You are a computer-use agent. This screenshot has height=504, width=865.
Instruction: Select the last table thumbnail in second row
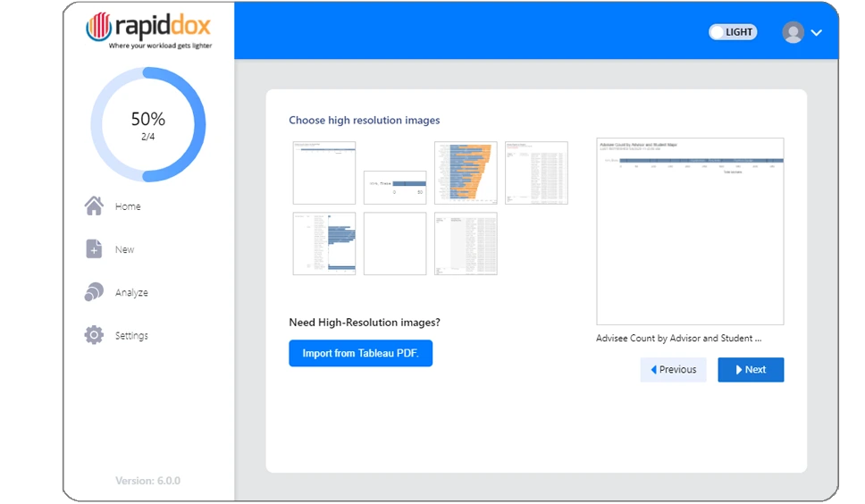(x=466, y=243)
